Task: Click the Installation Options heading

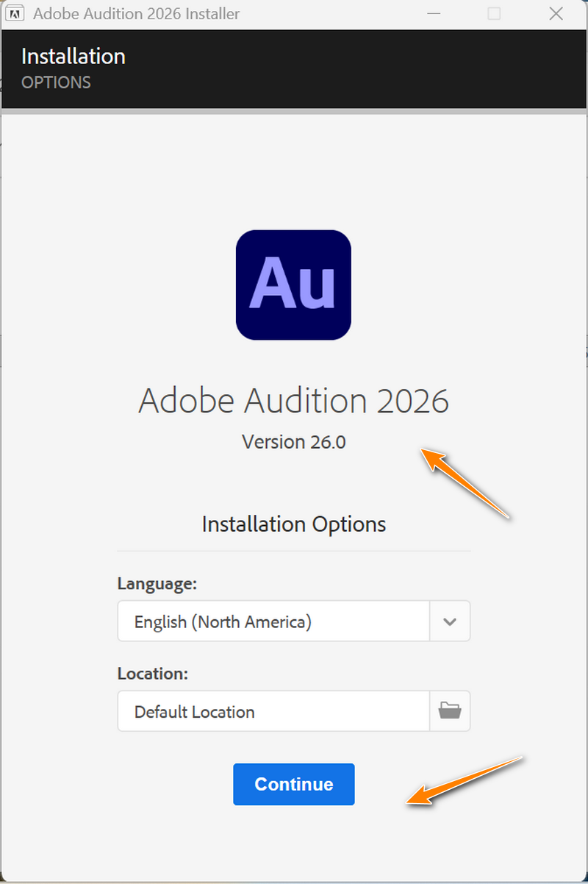Action: (294, 524)
